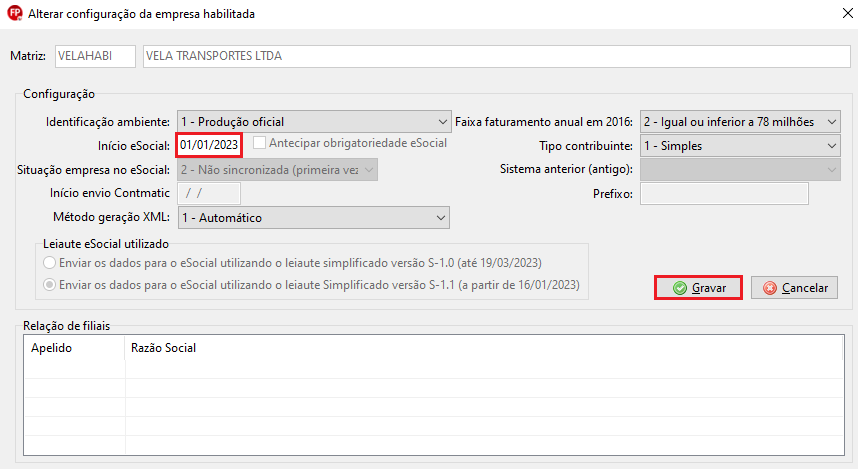Open the Identificação ambiente dropdown
This screenshot has width=858, height=469.
point(313,122)
